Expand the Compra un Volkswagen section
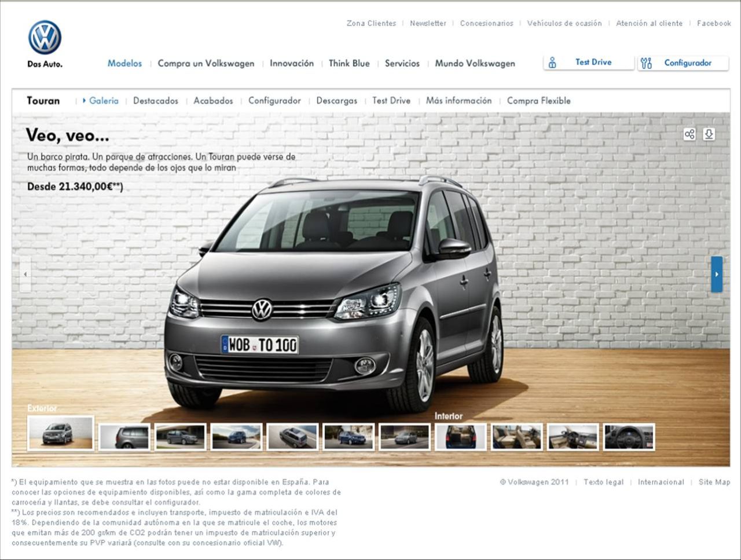 tap(206, 63)
